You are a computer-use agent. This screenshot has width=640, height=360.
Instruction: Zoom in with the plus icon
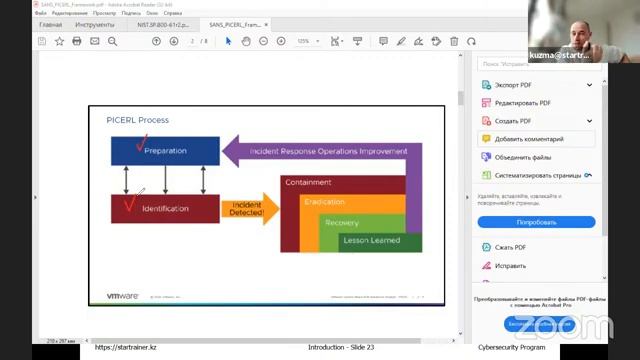(x=281, y=41)
